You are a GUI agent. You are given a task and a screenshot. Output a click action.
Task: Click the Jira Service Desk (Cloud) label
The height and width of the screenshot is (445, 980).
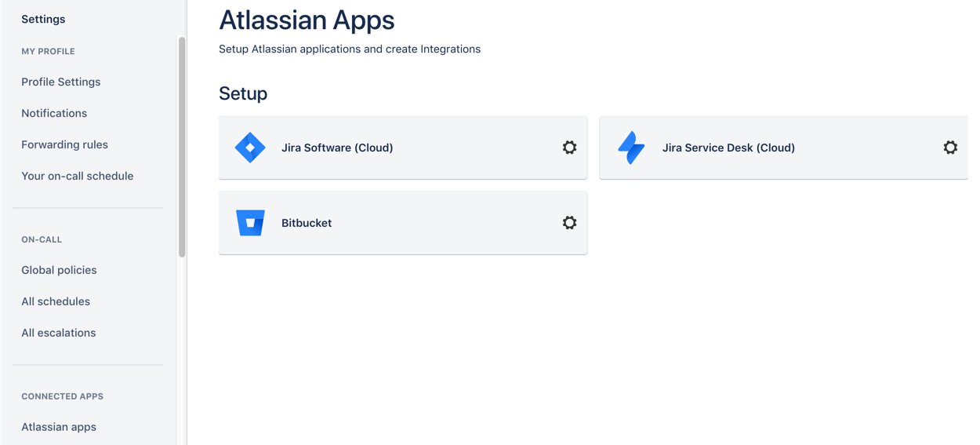pyautogui.click(x=728, y=148)
